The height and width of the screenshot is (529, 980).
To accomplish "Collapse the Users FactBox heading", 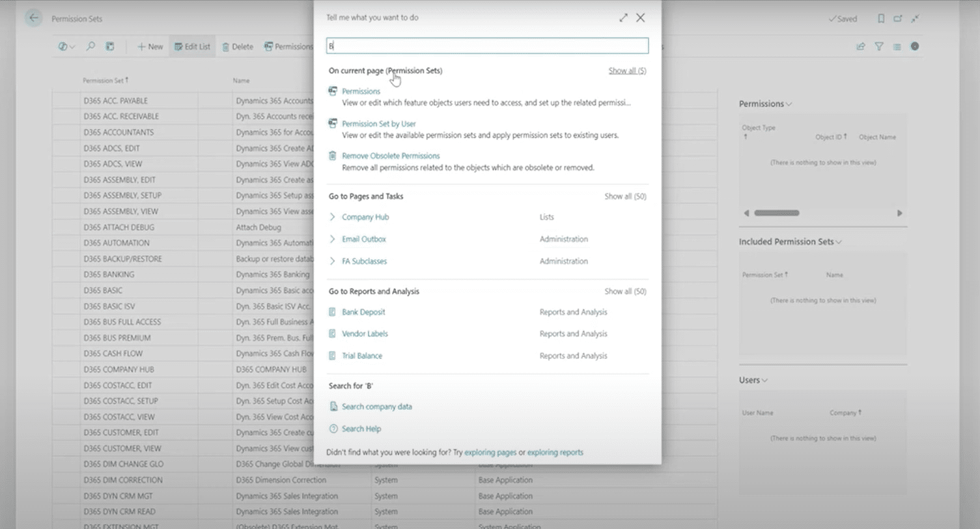I will pos(753,380).
